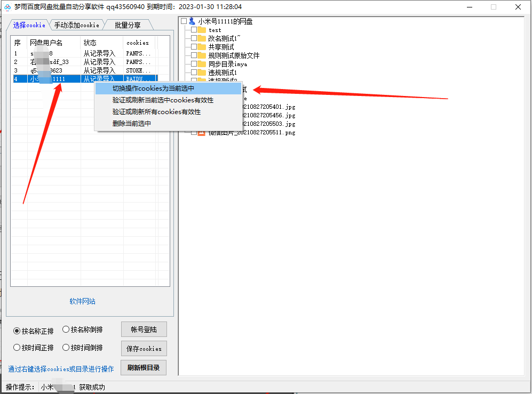Open the 改名测试1~ folder icon

pos(202,38)
